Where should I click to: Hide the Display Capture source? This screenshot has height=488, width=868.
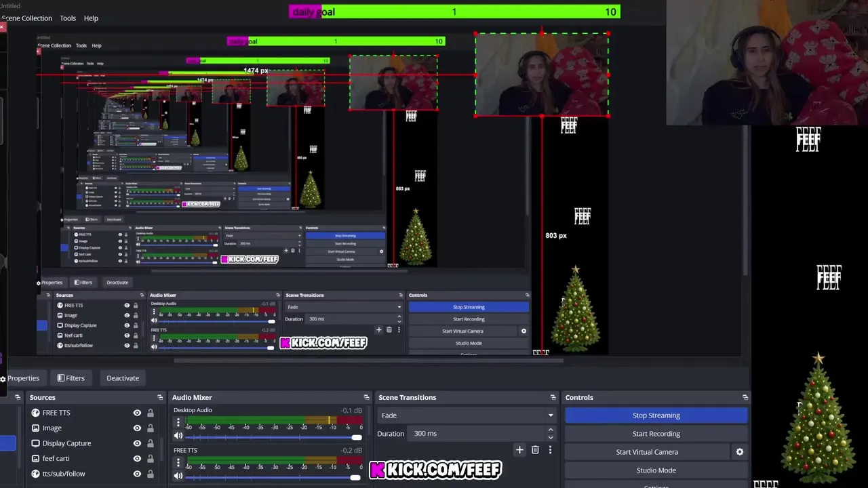[x=137, y=443]
